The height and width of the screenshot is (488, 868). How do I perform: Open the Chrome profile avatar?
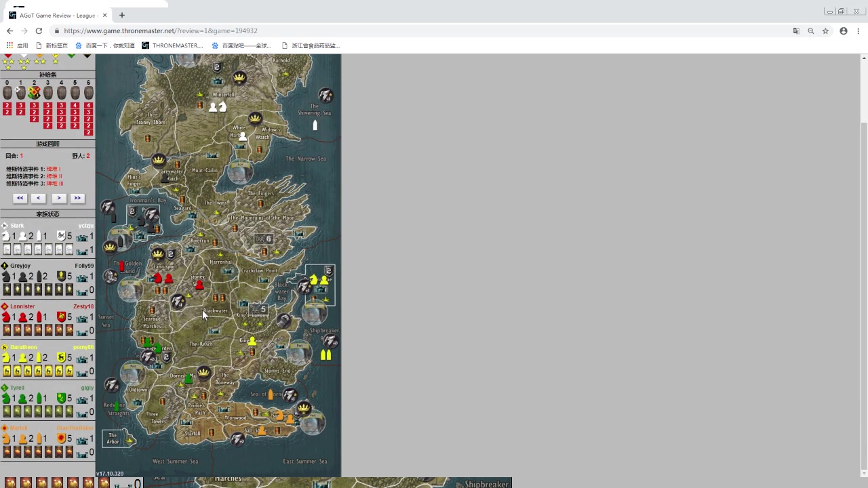pyautogui.click(x=844, y=31)
